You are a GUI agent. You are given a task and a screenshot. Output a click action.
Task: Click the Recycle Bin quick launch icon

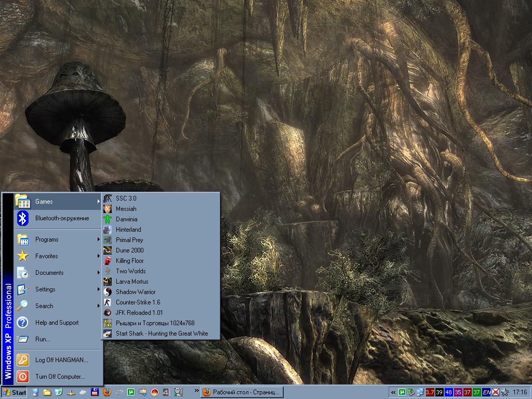(59, 392)
